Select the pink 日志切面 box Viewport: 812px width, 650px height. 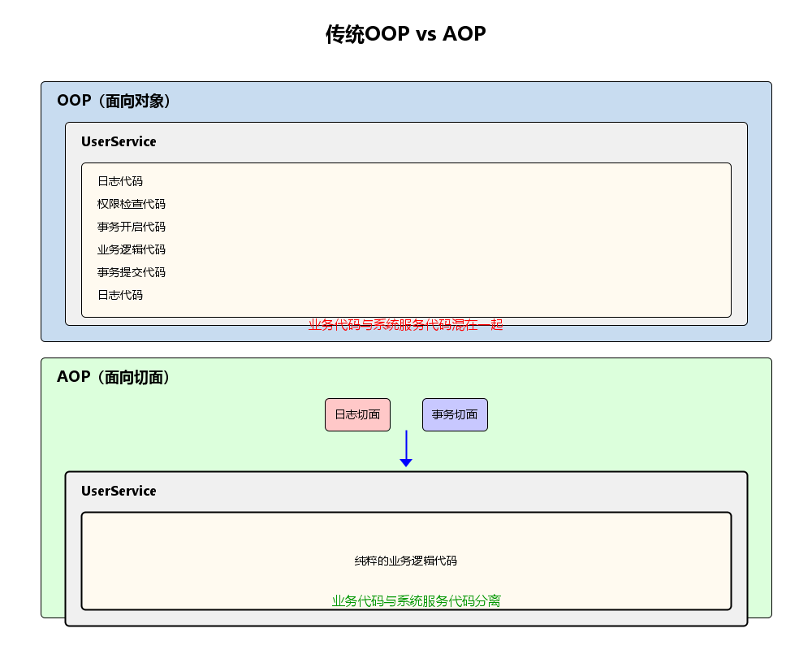(x=358, y=414)
